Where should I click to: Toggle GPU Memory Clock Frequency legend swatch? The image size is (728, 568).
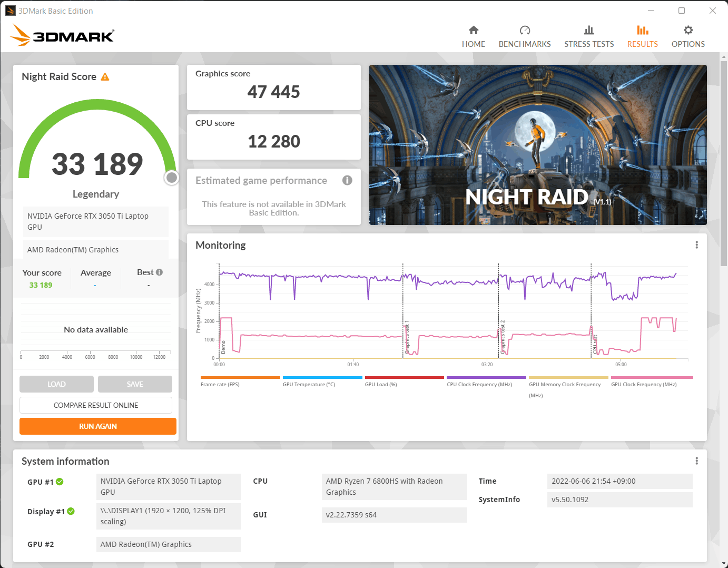568,378
